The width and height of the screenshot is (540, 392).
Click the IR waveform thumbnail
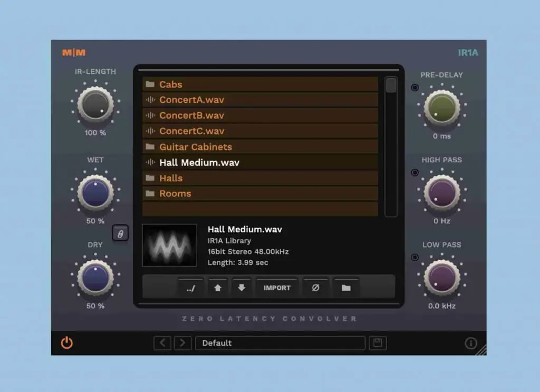[169, 245]
